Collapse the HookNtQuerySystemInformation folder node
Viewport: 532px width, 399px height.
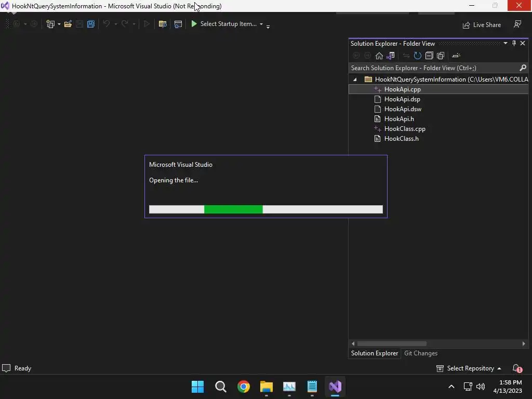click(x=355, y=79)
